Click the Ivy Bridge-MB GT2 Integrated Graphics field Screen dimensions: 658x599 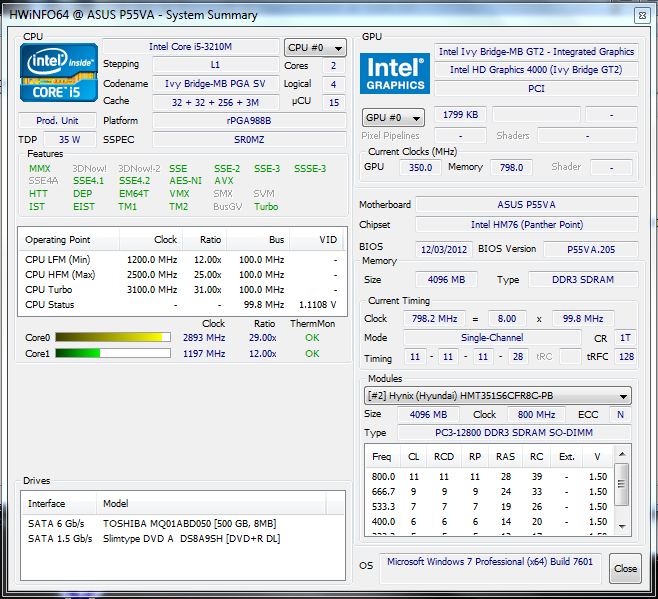(x=536, y=52)
